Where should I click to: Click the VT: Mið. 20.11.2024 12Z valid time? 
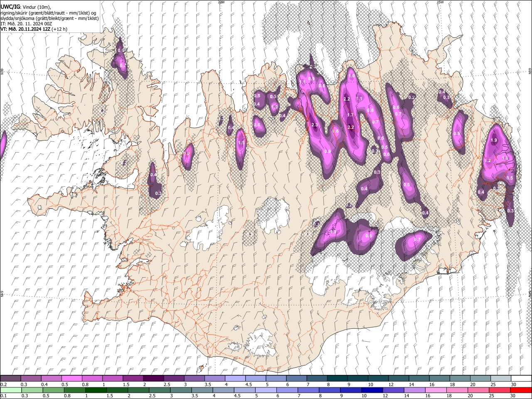[x=26, y=29]
